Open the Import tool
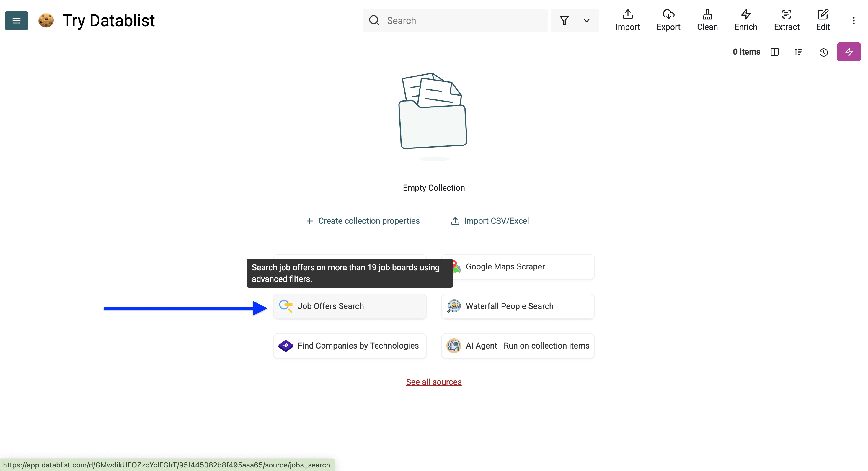Image resolution: width=868 pixels, height=471 pixels. (627, 20)
